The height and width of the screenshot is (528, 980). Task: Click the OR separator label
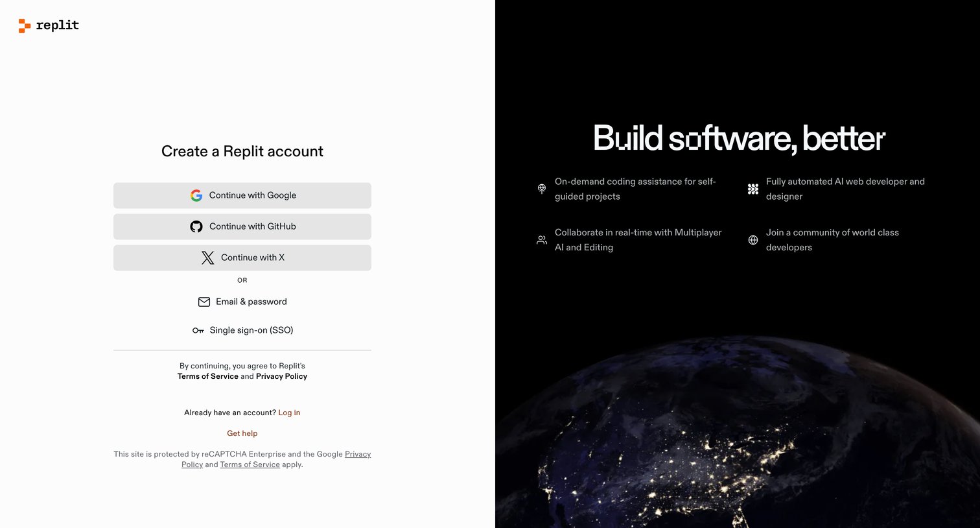pos(242,280)
